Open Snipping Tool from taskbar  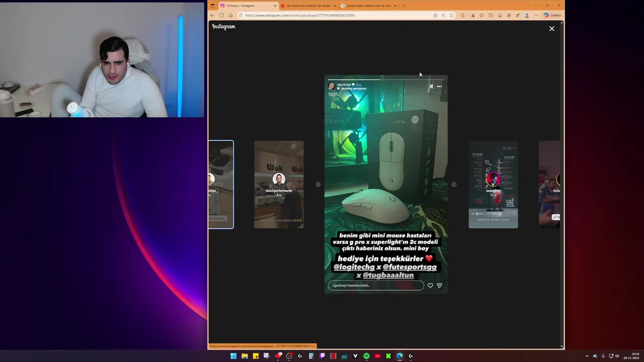(267, 356)
